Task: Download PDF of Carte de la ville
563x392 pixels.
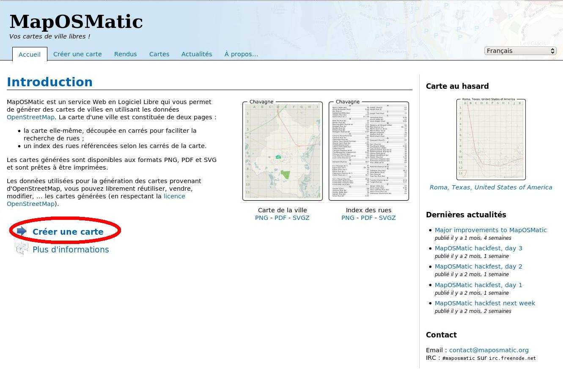Action: (280, 218)
